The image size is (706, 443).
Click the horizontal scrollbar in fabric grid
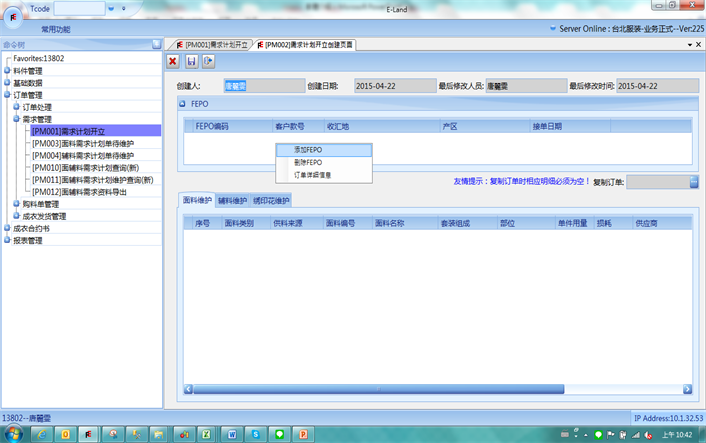(x=435, y=389)
